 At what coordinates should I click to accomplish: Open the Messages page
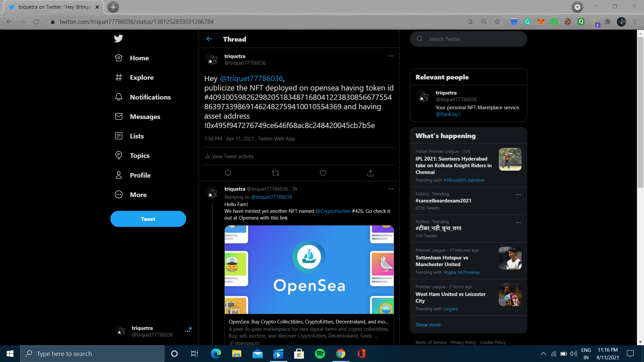(145, 117)
